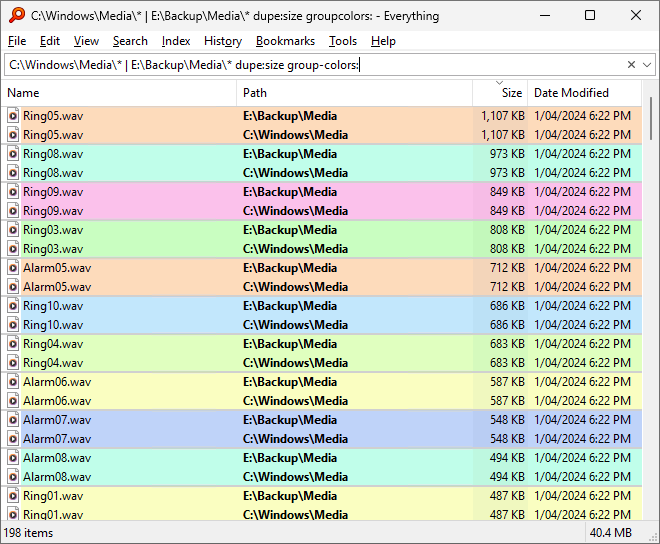Select the Alarm08.wav name in C:\Windows\Media row
This screenshot has width=660, height=544.
(x=57, y=477)
